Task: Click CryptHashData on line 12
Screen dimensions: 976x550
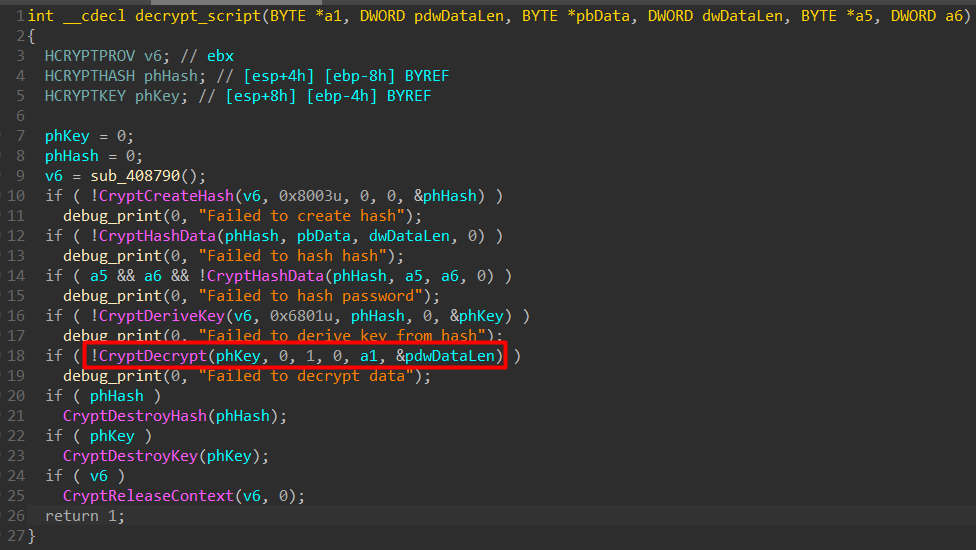Action: pos(157,236)
